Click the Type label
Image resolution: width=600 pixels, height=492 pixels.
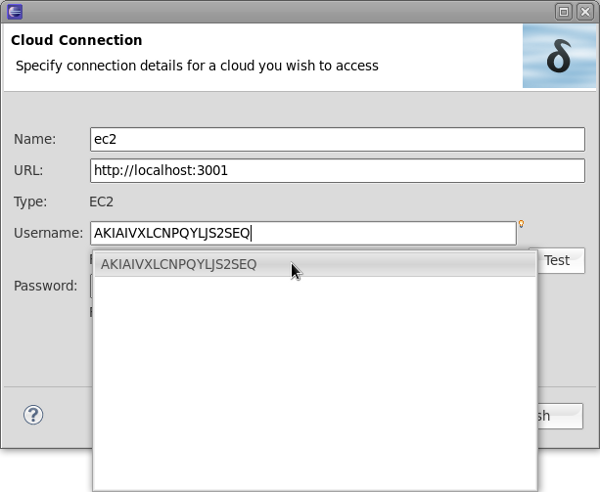[x=31, y=202]
